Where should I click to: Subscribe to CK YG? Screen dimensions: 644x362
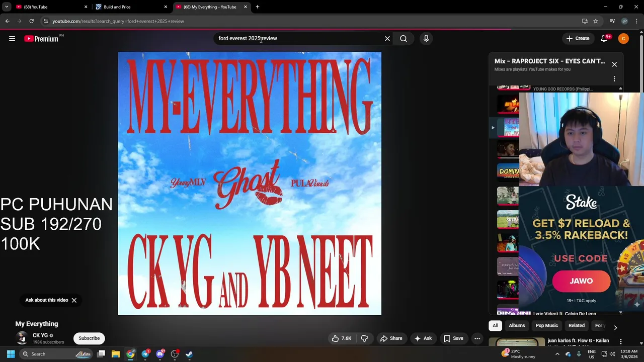click(x=89, y=338)
